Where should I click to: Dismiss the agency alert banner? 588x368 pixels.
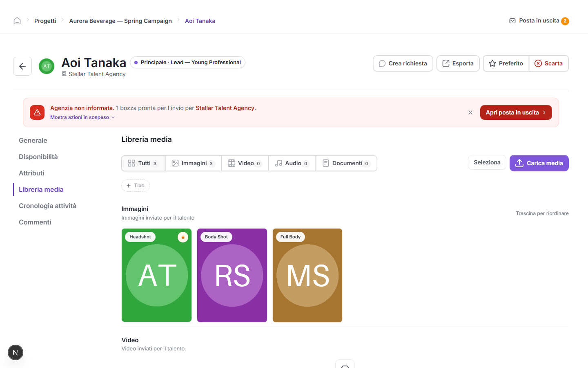point(470,112)
